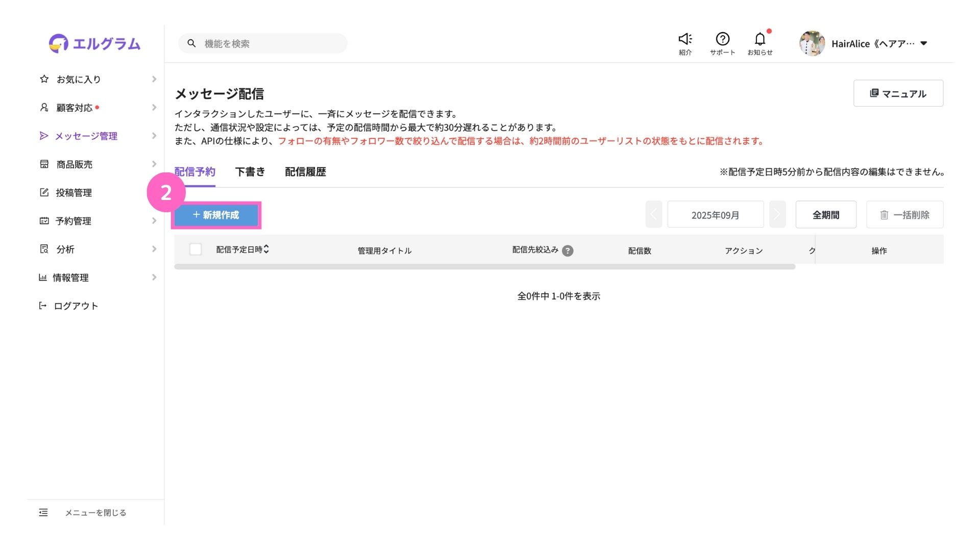The height and width of the screenshot is (551, 980).
Task: Open the お知らせ notification bell
Action: [x=759, y=39]
